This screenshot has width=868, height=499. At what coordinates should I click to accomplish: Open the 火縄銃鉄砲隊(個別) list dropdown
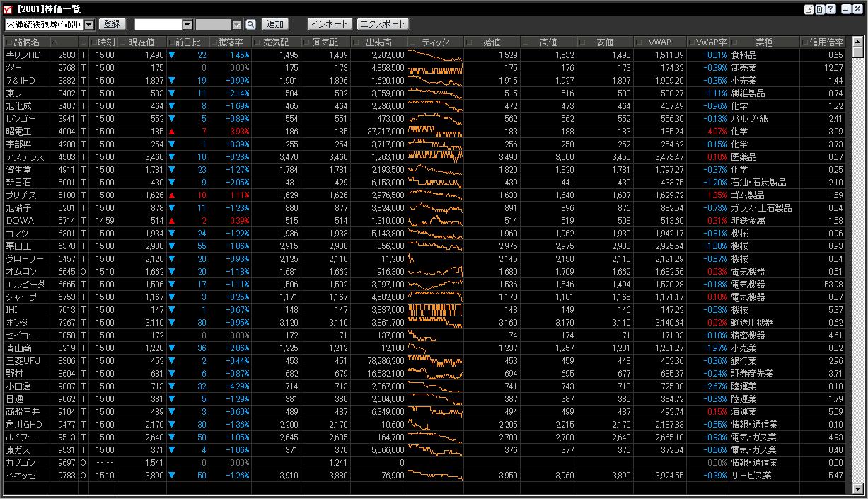[89, 24]
